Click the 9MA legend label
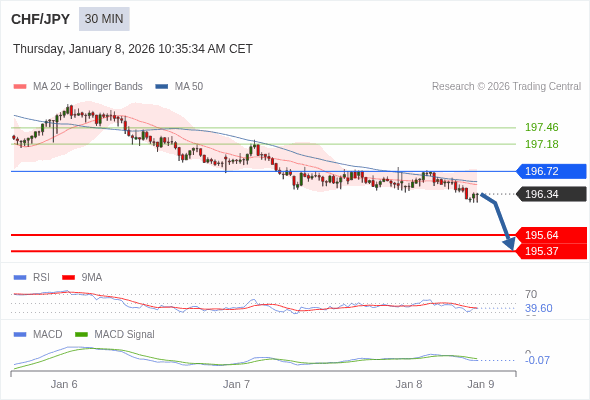Viewport: 590px width, 400px height. click(x=92, y=278)
